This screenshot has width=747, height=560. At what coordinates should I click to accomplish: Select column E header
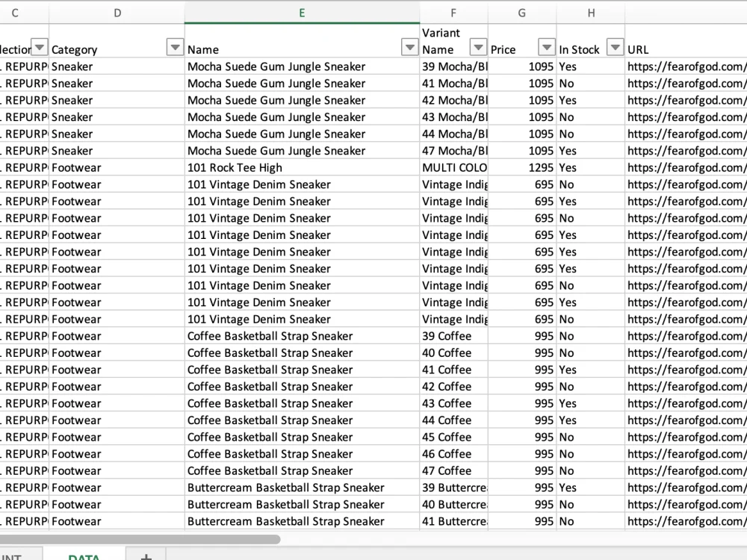pos(302,13)
